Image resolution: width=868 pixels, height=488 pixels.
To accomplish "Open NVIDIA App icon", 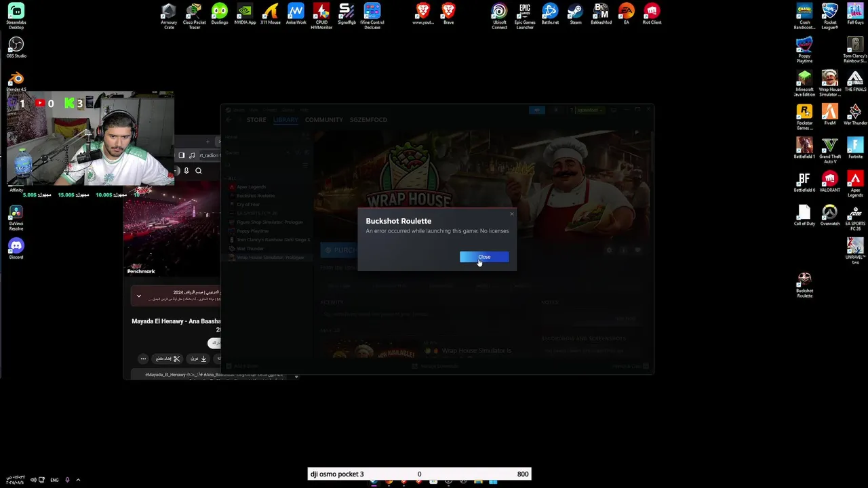I will (x=245, y=14).
